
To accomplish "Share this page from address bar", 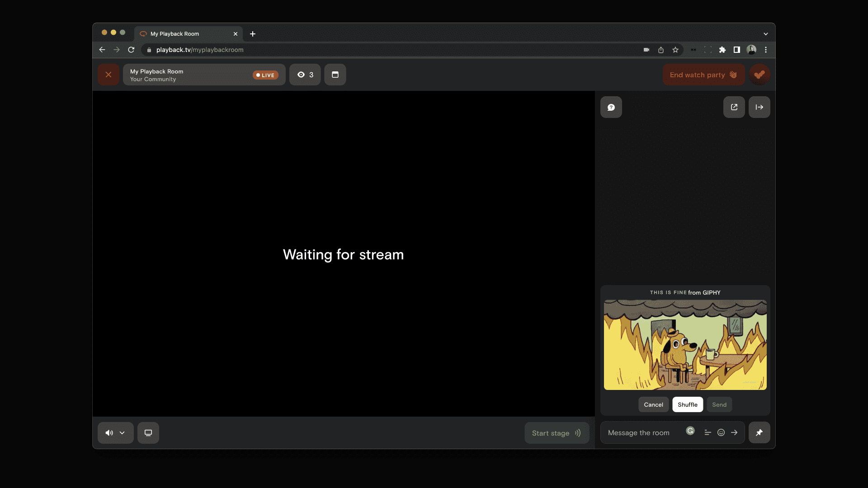I will pyautogui.click(x=661, y=50).
